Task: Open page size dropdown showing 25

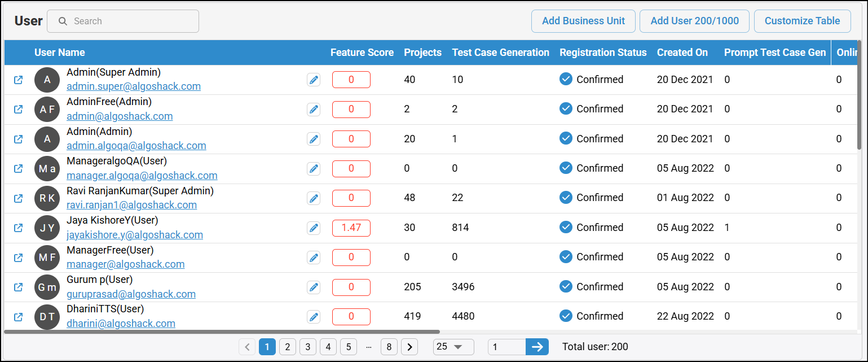Action: pos(453,347)
